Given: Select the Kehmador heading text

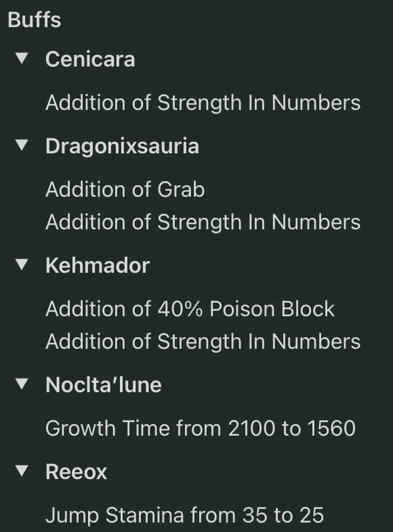Looking at the screenshot, I should coord(97,265).
